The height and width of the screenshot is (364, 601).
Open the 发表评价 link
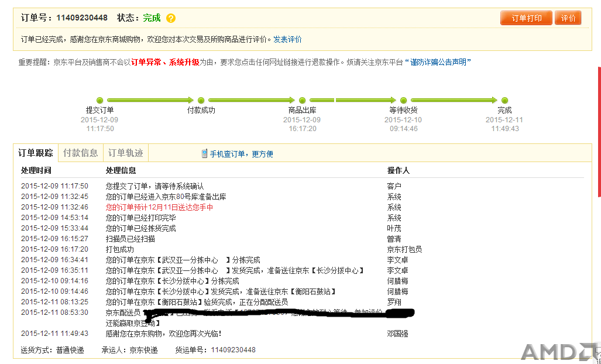(x=287, y=39)
